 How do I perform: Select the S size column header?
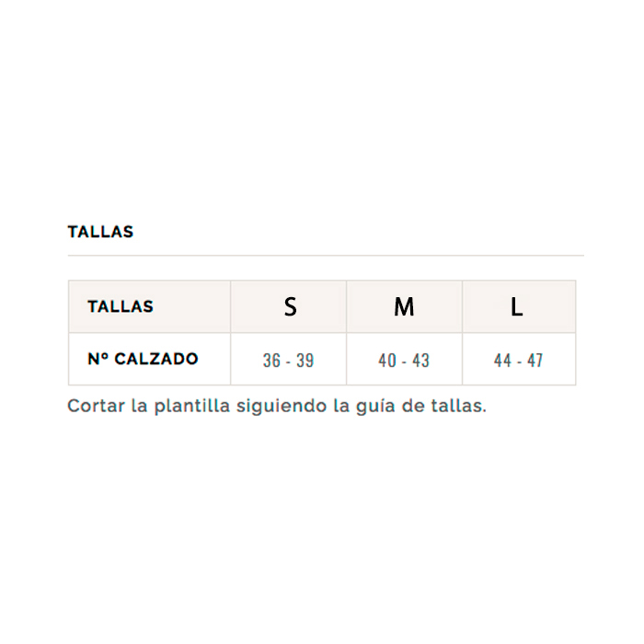[x=290, y=307]
